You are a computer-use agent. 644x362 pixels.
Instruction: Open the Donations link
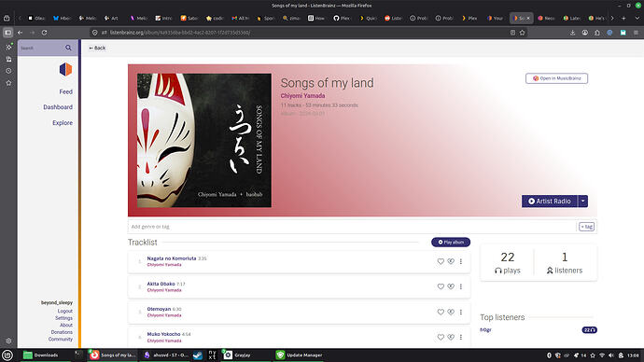tap(62, 332)
